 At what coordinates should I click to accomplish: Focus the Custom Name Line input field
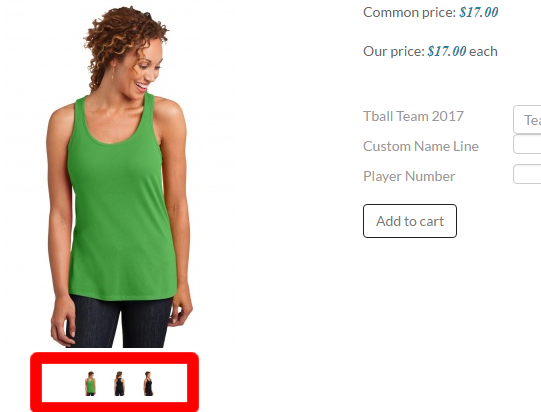pyautogui.click(x=527, y=144)
